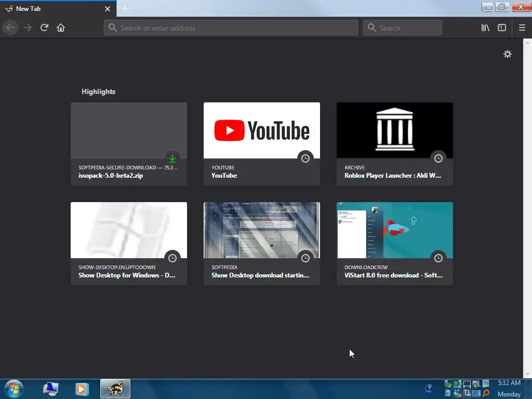
Task: Open the YouTube highlight thumbnail
Action: pos(262,130)
